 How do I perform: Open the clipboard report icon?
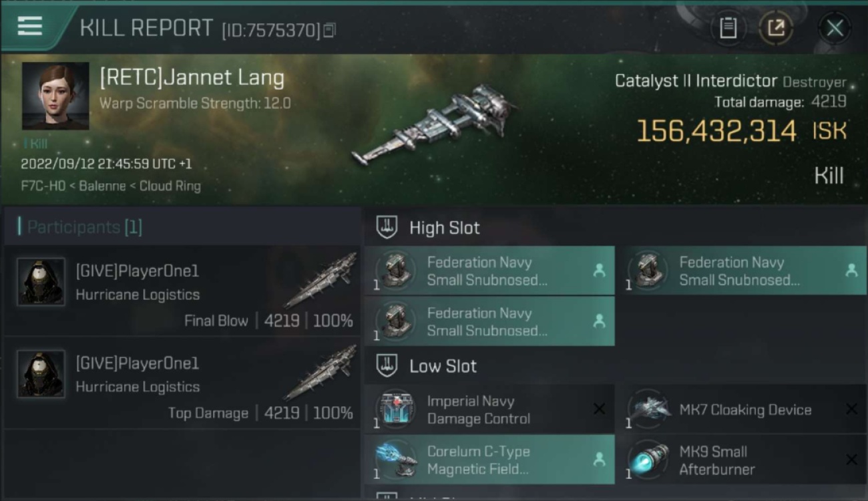[728, 28]
